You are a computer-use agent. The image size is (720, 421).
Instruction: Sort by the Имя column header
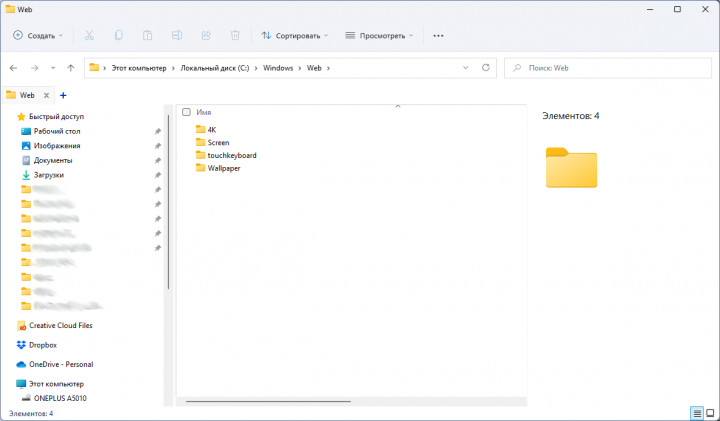click(x=204, y=112)
